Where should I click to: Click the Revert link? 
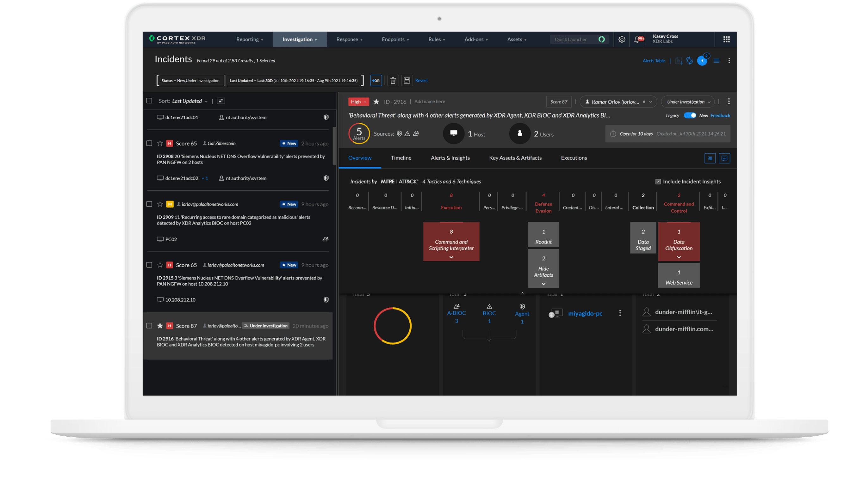[x=421, y=80]
